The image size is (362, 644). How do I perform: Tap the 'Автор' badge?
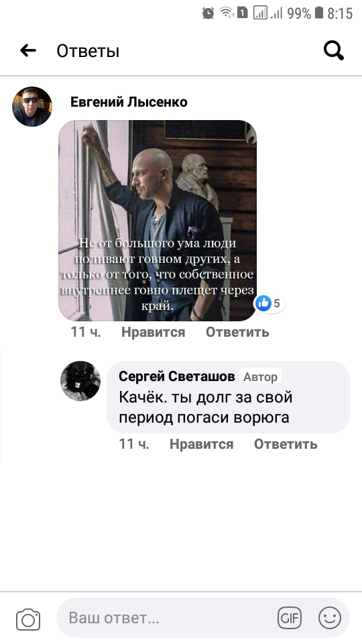[x=260, y=376]
